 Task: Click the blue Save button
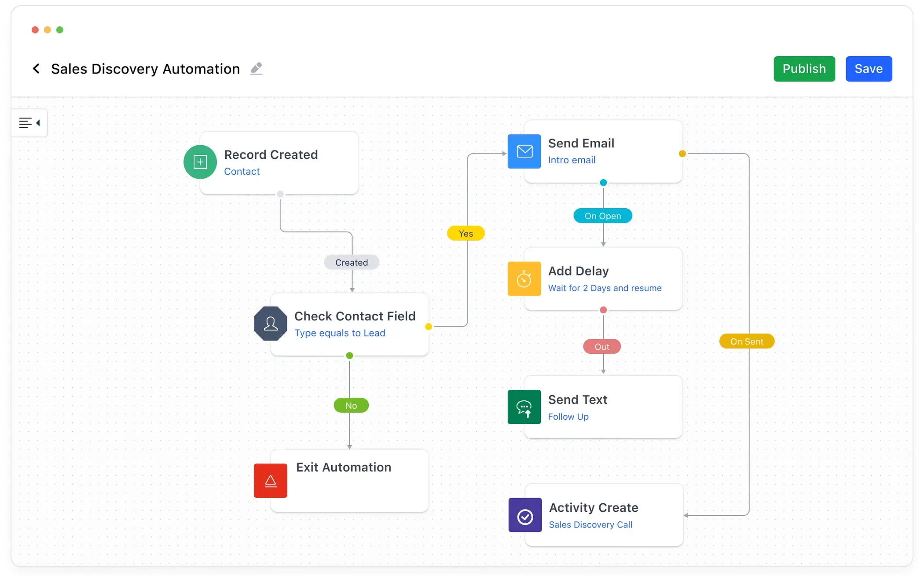click(x=869, y=69)
